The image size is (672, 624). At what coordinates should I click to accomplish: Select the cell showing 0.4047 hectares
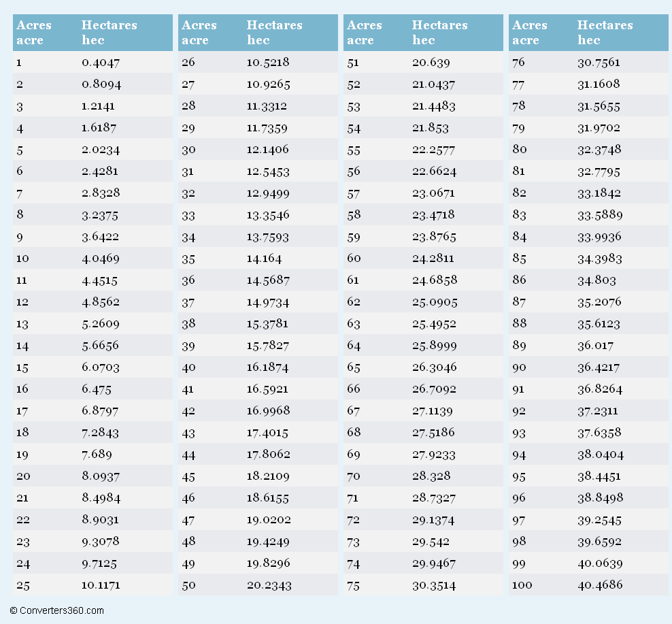pyautogui.click(x=101, y=63)
